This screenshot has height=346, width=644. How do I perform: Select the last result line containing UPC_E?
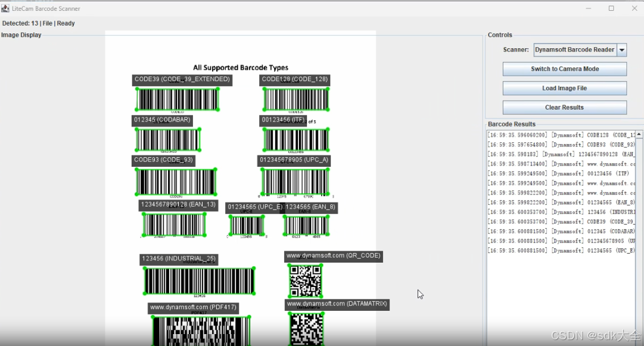[561, 251]
